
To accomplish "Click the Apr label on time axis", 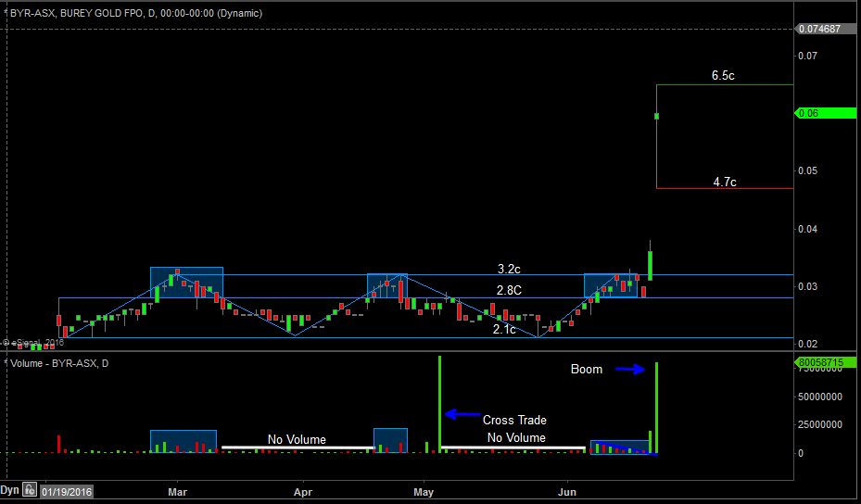I will pyautogui.click(x=302, y=492).
